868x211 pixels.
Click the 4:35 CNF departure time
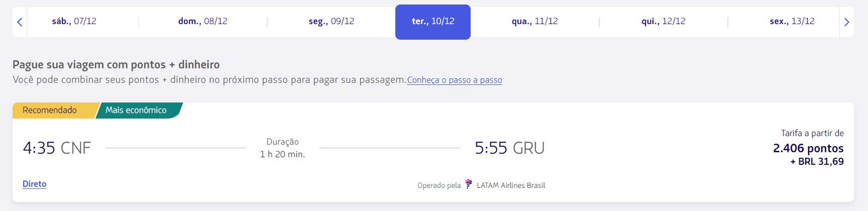(57, 148)
